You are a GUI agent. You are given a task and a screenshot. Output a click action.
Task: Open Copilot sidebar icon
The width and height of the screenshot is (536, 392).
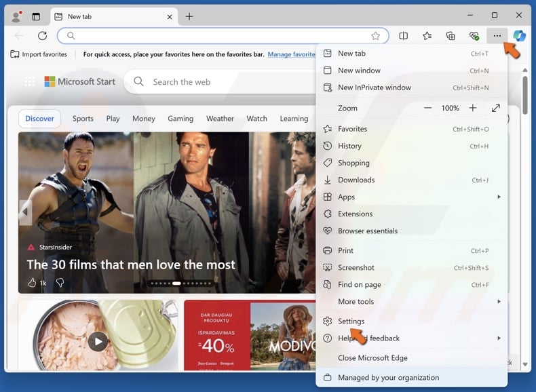[519, 35]
